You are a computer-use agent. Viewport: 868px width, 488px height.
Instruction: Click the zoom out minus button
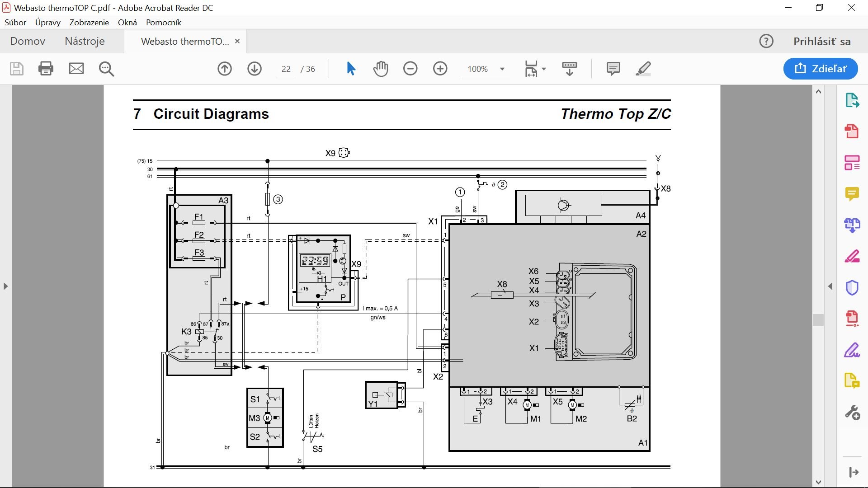click(x=410, y=69)
